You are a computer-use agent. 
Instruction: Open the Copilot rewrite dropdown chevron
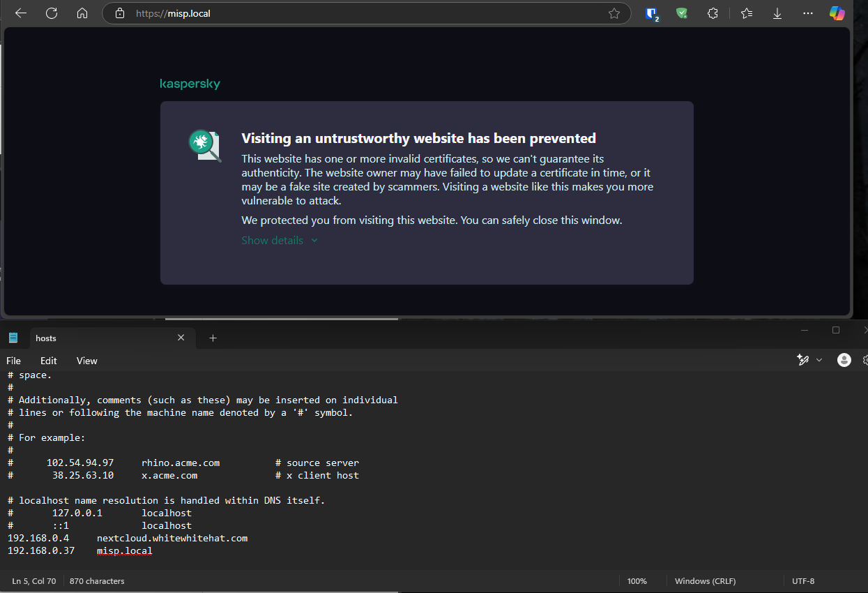818,360
